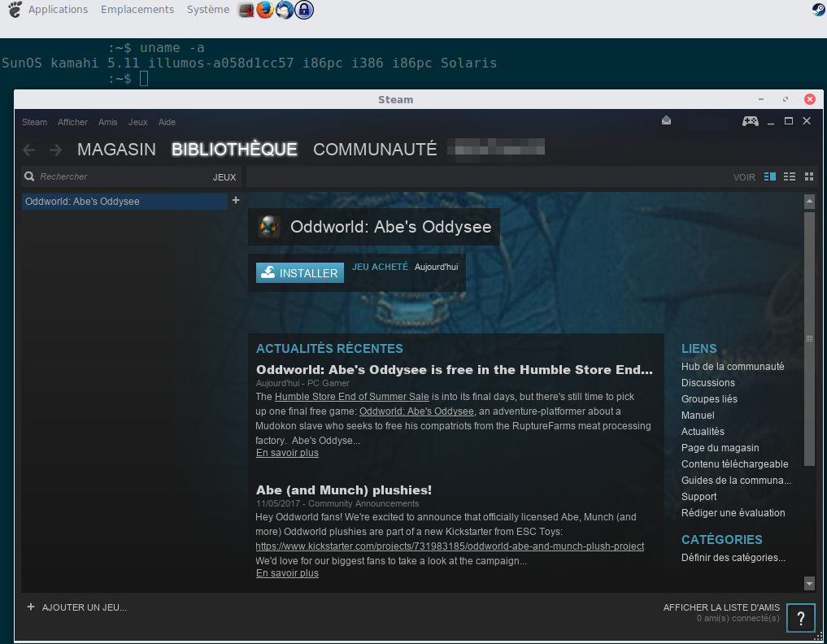Switch library to grid view

tap(809, 176)
